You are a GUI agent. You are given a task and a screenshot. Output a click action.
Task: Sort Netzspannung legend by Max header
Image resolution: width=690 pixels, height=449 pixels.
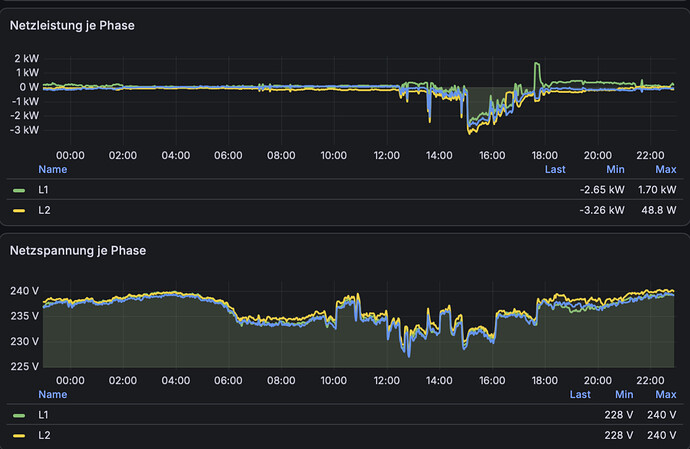click(x=666, y=394)
